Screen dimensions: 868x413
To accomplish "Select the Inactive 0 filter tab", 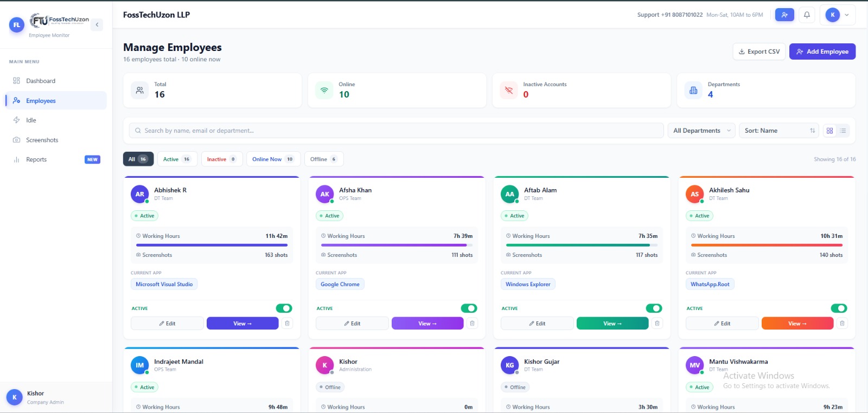I will coord(222,159).
